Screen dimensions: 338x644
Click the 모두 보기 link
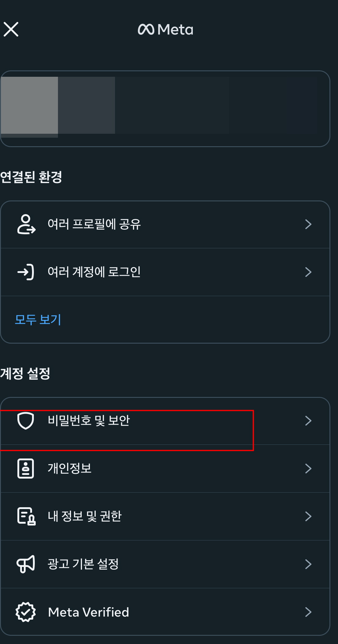point(38,320)
